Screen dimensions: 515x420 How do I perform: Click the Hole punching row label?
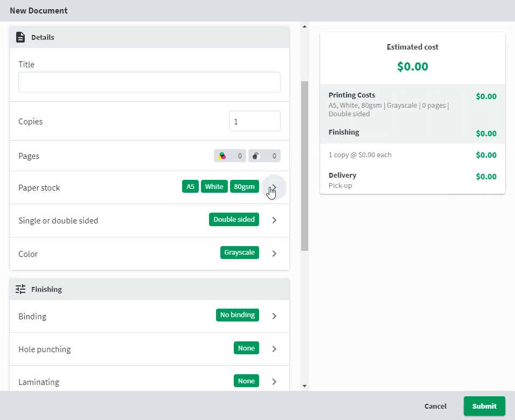point(45,349)
